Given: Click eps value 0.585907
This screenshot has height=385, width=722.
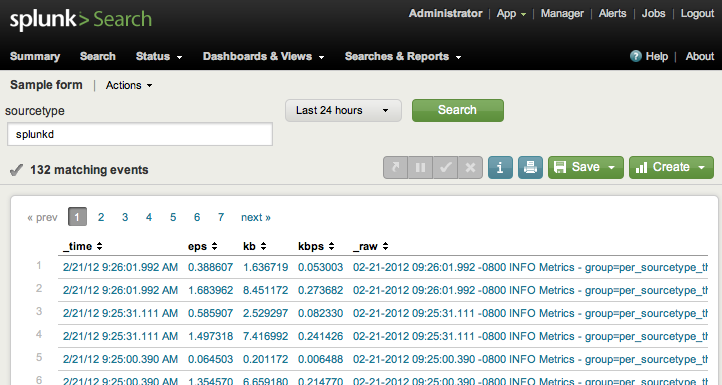Looking at the screenshot, I should (x=210, y=314).
